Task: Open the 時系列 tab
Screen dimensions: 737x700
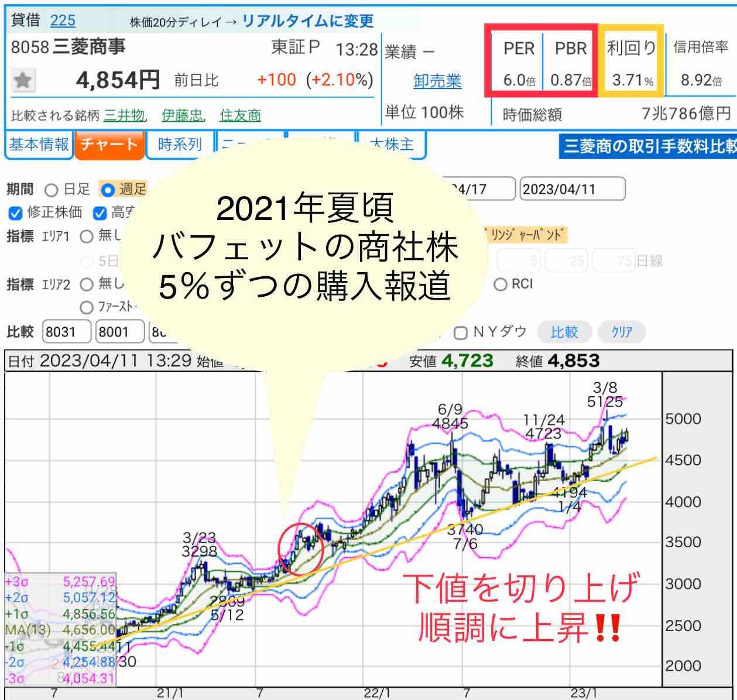Action: click(179, 145)
